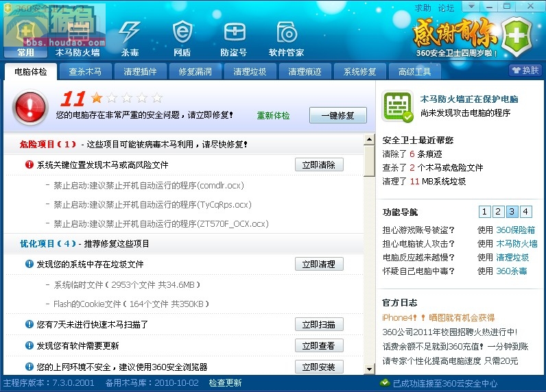
Task: Switch to the 电脑体检 tab
Action: pyautogui.click(x=31, y=72)
